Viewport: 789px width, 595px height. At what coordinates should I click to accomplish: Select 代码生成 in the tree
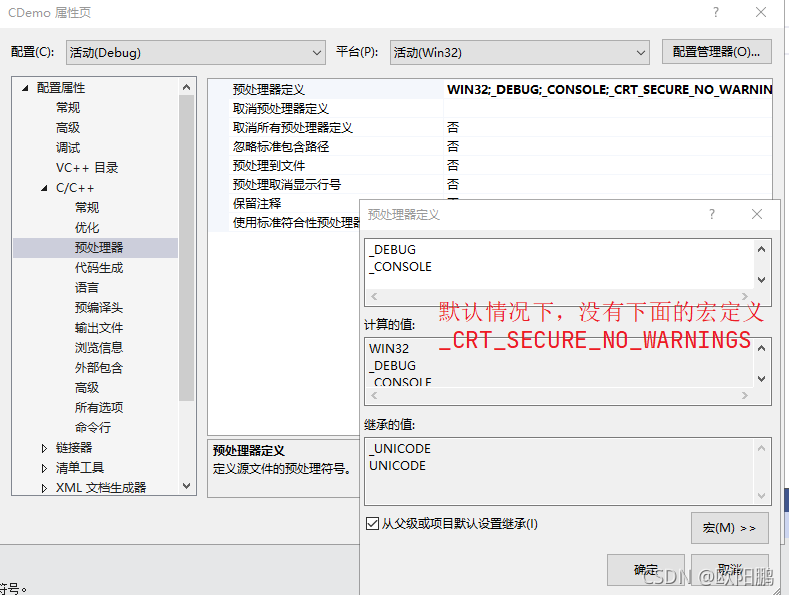(x=99, y=268)
